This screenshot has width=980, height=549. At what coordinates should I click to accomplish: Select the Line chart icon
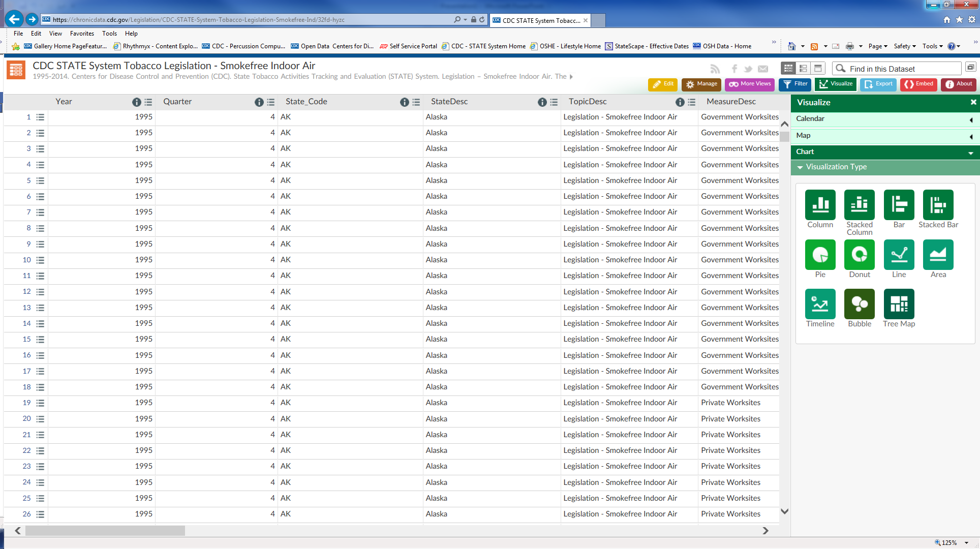(x=899, y=255)
